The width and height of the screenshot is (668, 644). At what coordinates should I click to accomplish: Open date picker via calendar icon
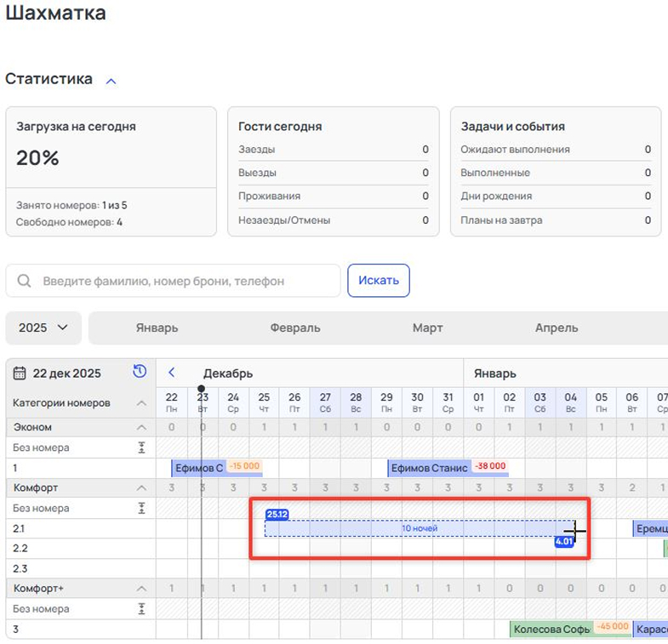point(20,373)
